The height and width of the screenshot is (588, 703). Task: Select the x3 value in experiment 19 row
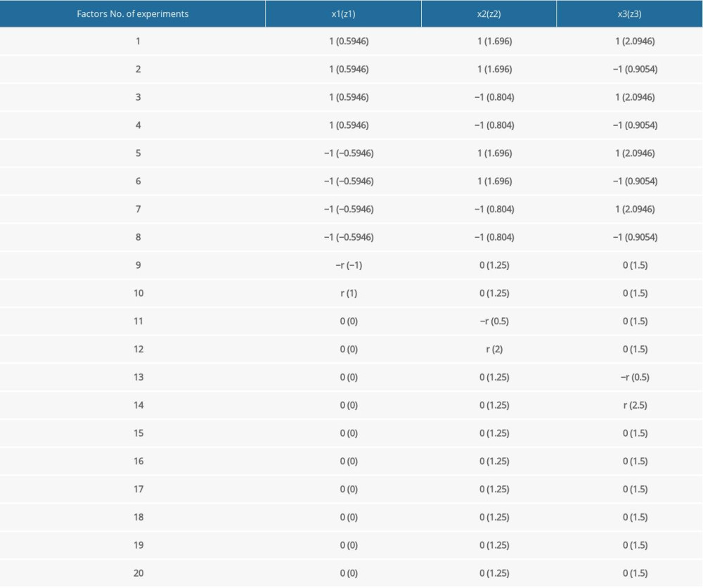(x=635, y=545)
